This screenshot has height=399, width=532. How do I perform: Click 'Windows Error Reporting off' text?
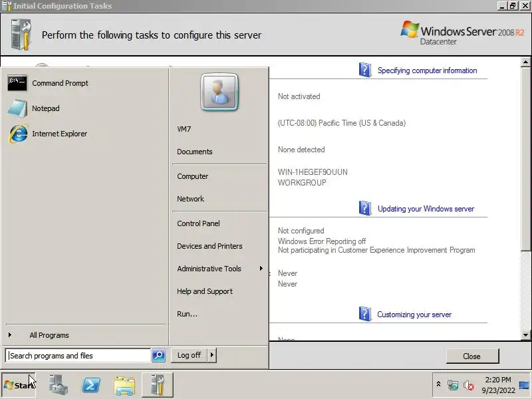coord(322,241)
